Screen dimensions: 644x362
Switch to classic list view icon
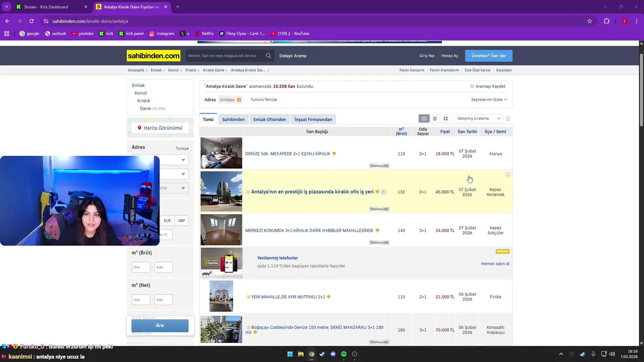(x=435, y=119)
